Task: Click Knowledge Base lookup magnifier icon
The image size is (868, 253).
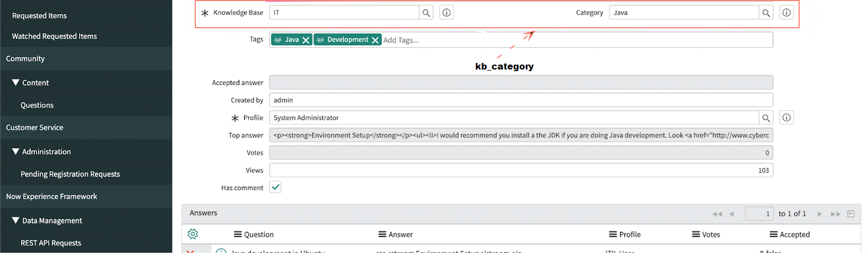Action: click(x=426, y=13)
